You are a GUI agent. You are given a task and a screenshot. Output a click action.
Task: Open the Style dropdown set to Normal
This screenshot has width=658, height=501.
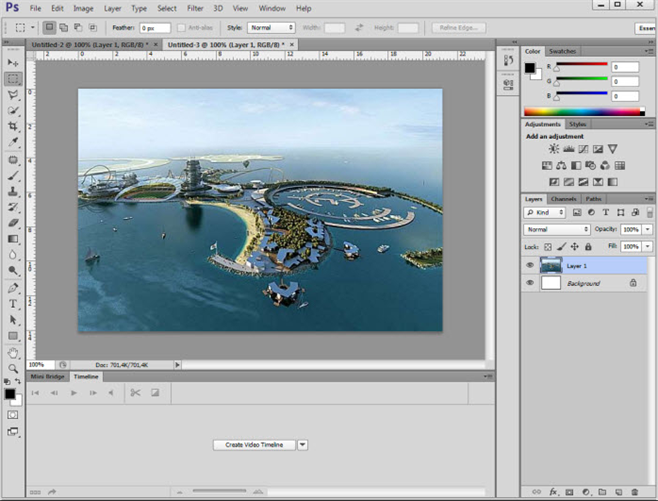click(x=271, y=28)
